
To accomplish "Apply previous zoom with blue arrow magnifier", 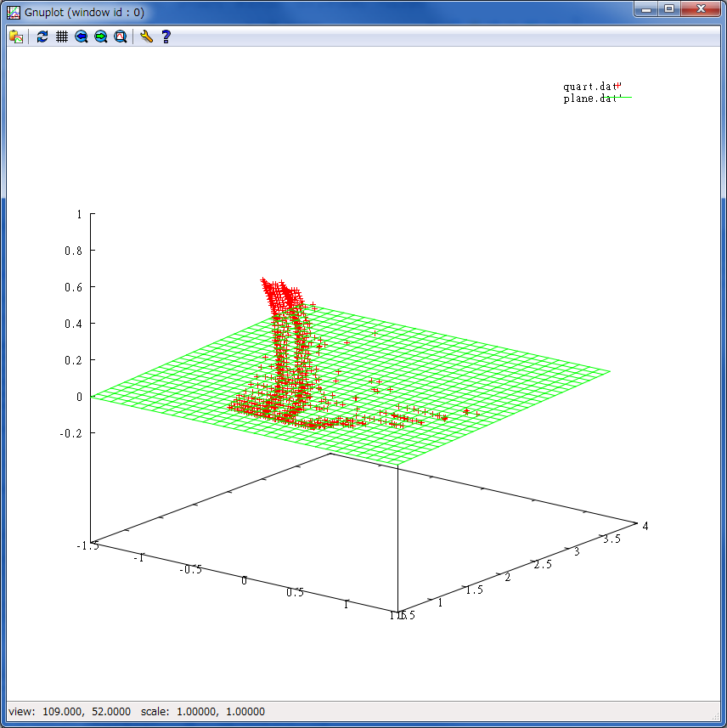I will (82, 37).
